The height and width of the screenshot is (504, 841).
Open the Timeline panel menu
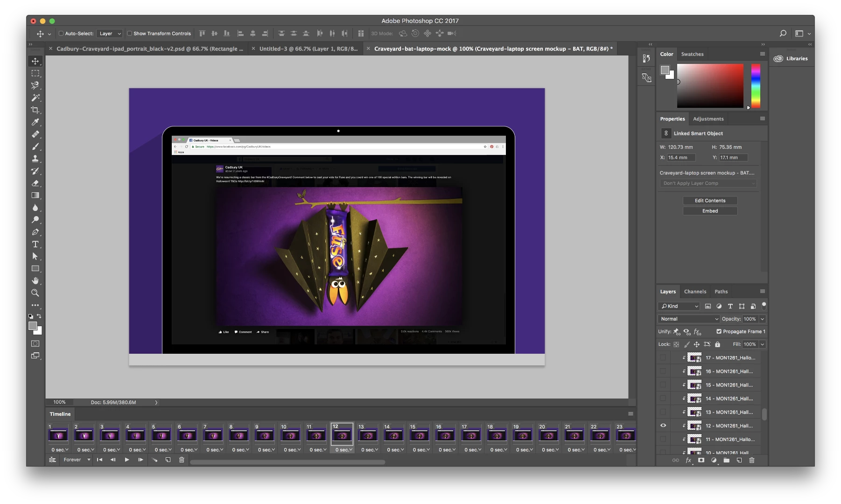tap(631, 414)
